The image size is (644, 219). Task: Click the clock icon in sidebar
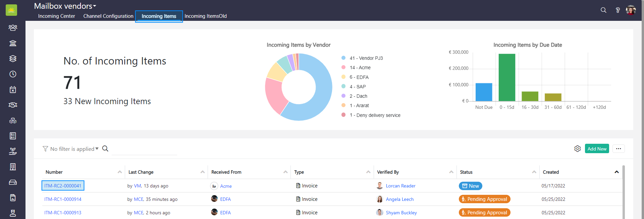pos(13,74)
